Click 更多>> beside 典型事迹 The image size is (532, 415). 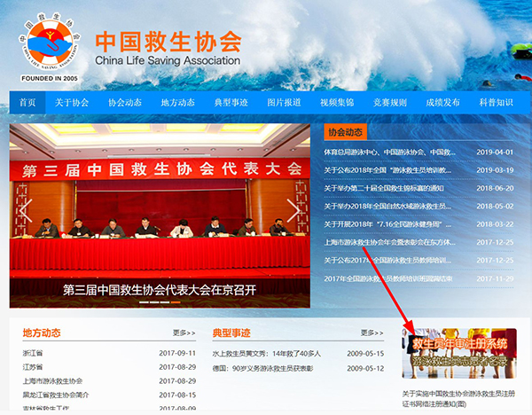click(x=372, y=333)
